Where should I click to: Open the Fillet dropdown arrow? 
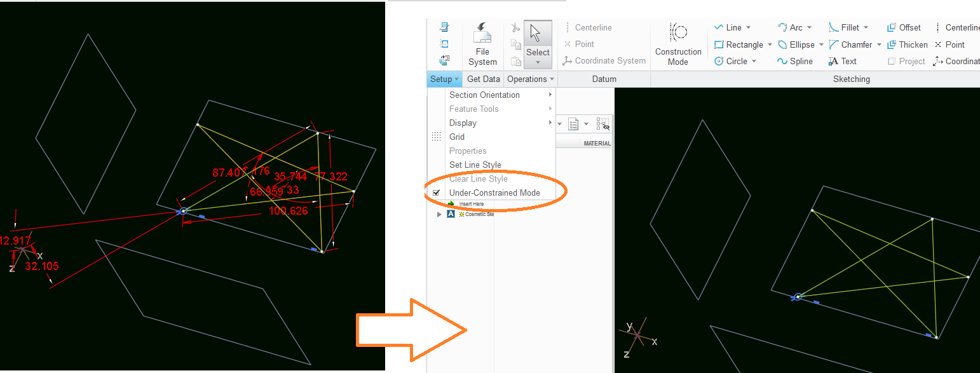866,27
